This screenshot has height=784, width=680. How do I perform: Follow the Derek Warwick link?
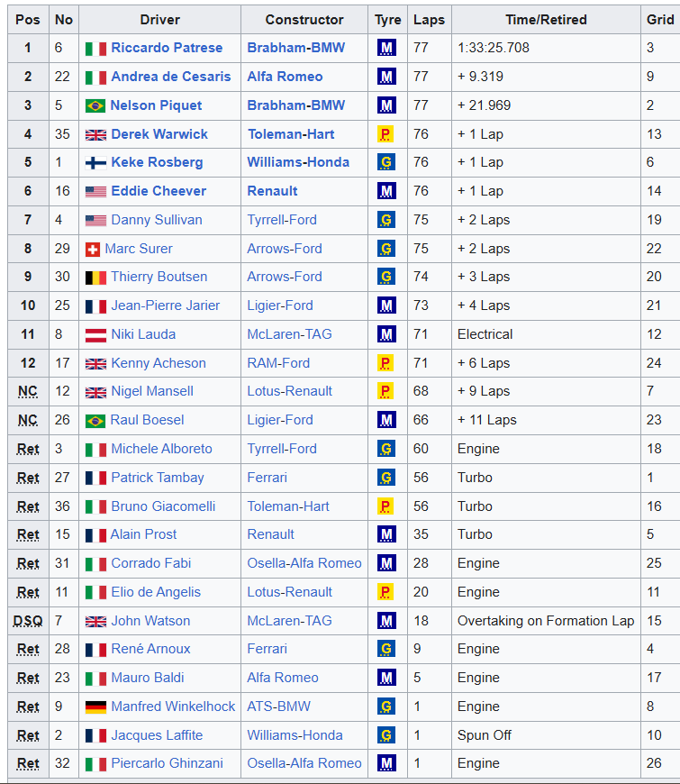tap(159, 134)
